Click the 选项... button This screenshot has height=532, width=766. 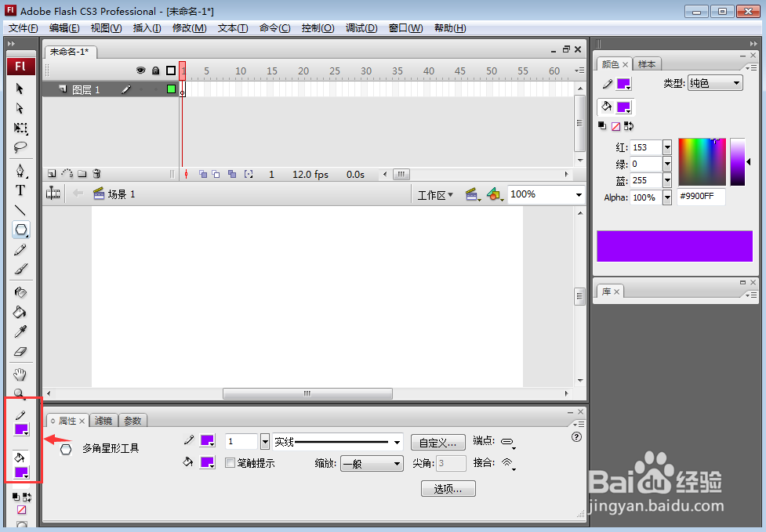(x=448, y=489)
